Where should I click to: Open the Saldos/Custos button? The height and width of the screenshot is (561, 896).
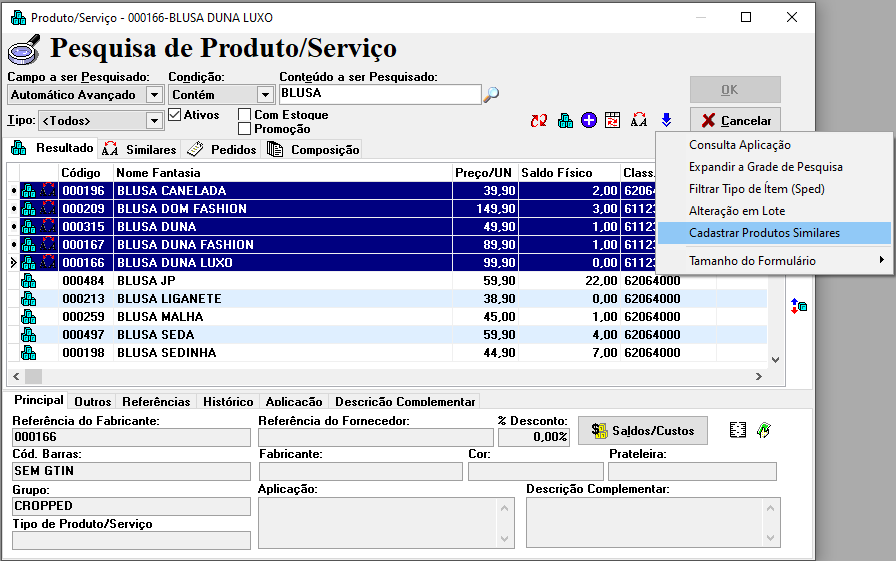(643, 430)
